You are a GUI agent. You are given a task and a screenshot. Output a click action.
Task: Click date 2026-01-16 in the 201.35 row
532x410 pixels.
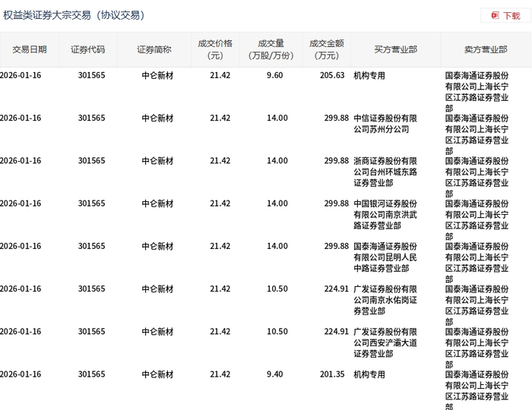tap(21, 374)
